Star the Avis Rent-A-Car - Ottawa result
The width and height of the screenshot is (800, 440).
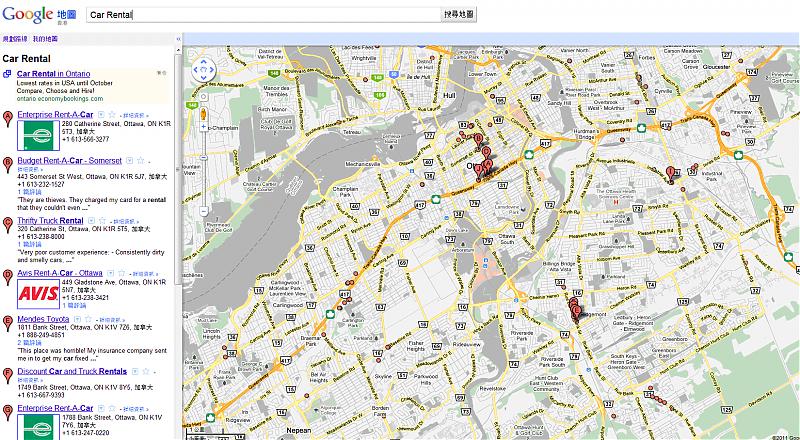pyautogui.click(x=121, y=273)
